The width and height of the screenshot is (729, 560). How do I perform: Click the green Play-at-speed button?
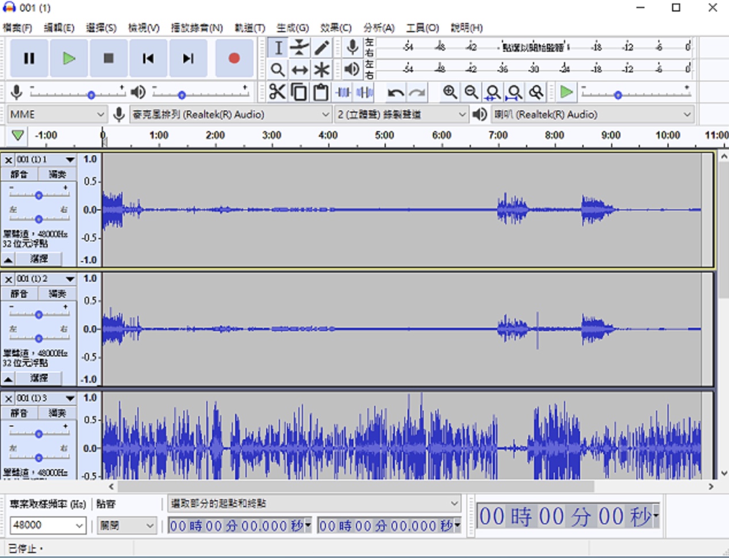click(x=566, y=92)
